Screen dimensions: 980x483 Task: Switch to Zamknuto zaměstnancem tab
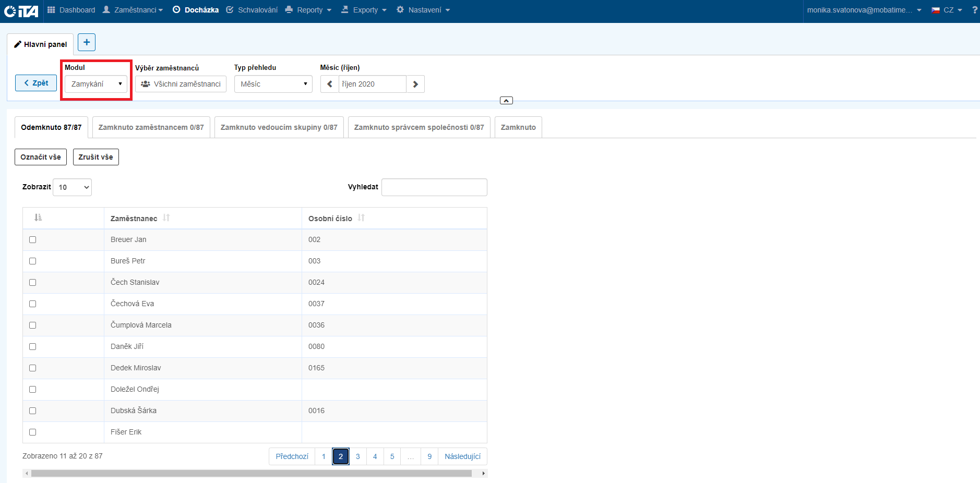pos(151,127)
